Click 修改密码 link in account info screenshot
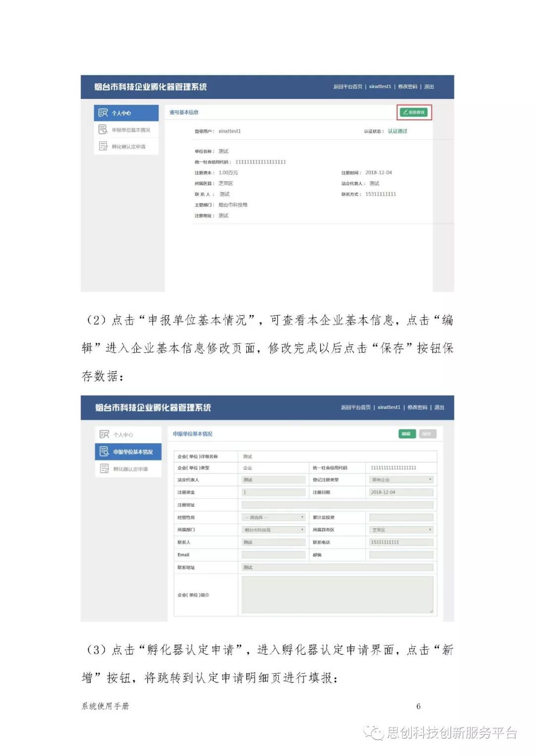 point(408,87)
